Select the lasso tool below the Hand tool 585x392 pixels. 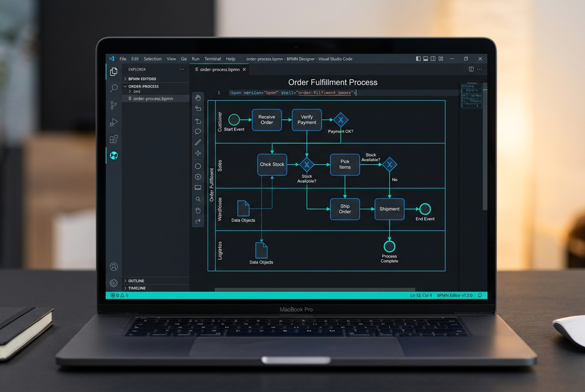point(198,109)
